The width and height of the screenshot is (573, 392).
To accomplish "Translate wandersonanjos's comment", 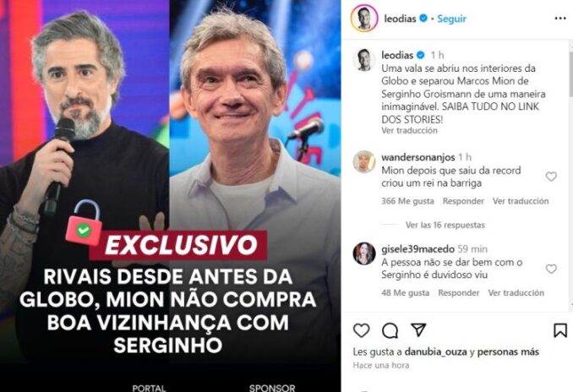I will pos(521,201).
